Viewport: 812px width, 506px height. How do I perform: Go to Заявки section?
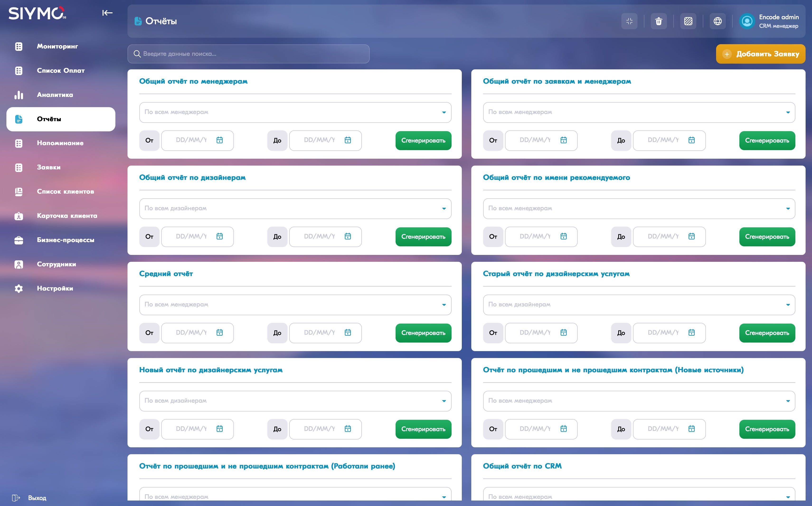(x=61, y=167)
